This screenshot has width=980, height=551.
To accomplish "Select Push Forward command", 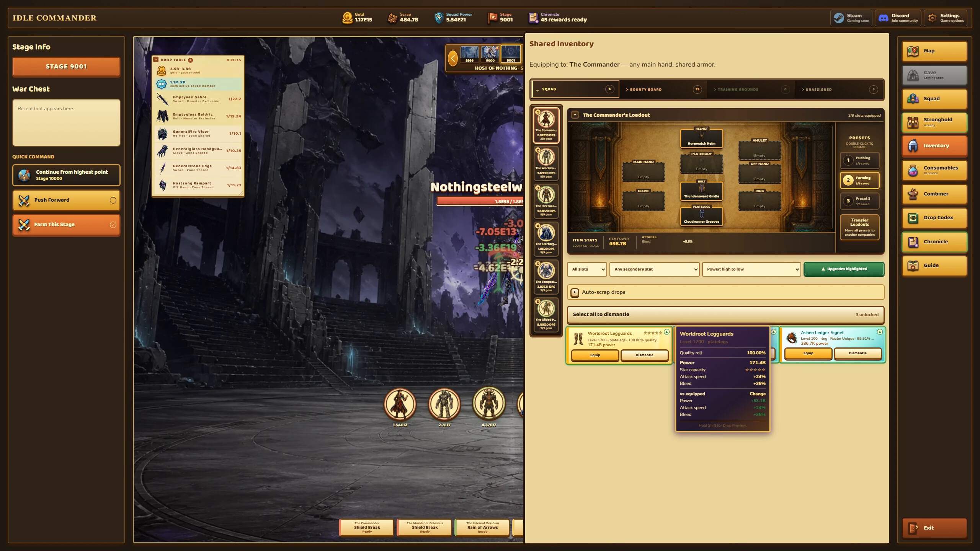I will [66, 200].
